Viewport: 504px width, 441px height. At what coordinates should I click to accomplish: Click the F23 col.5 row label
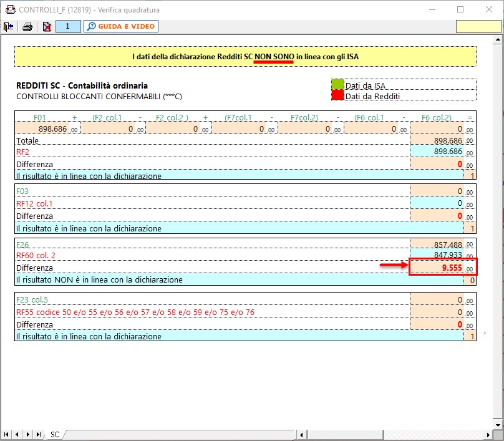[32, 299]
